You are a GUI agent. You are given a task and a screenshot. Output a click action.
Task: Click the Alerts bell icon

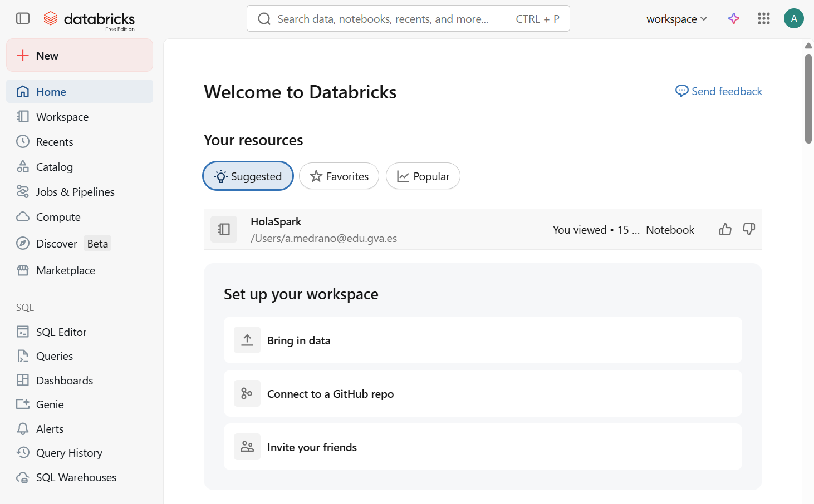coord(23,428)
